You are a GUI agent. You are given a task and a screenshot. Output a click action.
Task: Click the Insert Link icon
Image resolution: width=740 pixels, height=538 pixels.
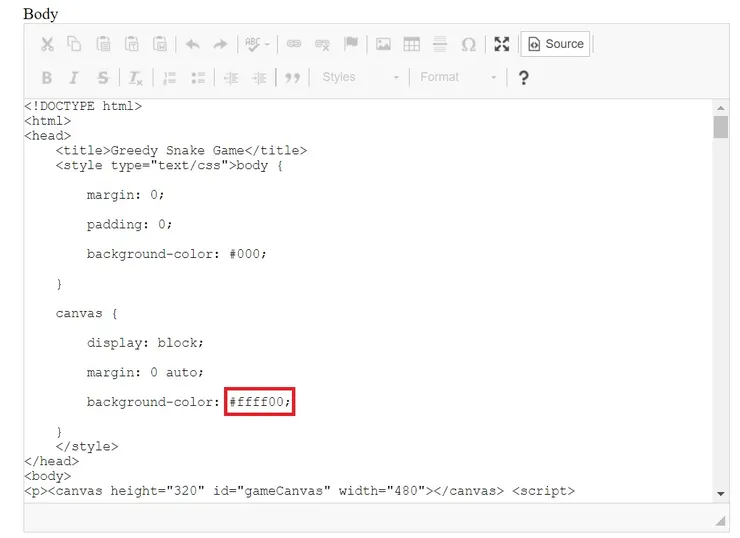coord(294,44)
